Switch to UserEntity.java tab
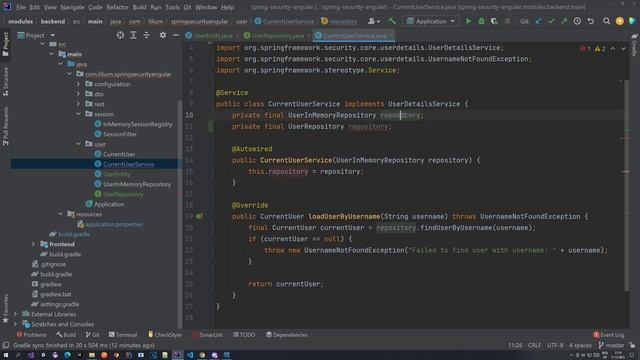Image resolution: width=640 pixels, height=360 pixels. pos(213,36)
